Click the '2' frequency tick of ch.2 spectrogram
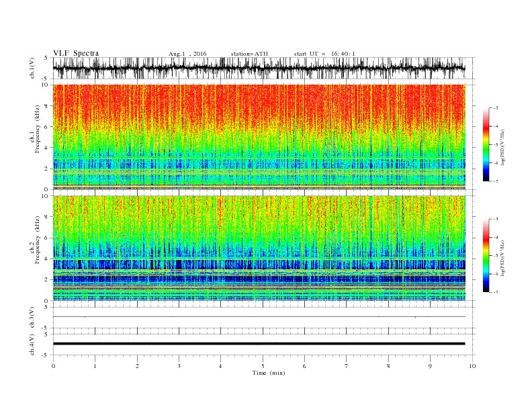This screenshot has width=532, height=411. click(x=47, y=280)
